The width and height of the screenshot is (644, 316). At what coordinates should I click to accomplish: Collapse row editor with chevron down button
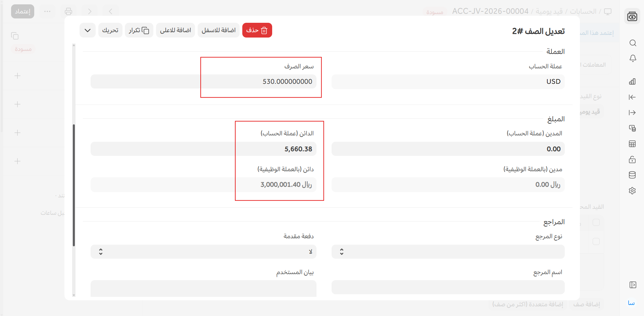[88, 30]
